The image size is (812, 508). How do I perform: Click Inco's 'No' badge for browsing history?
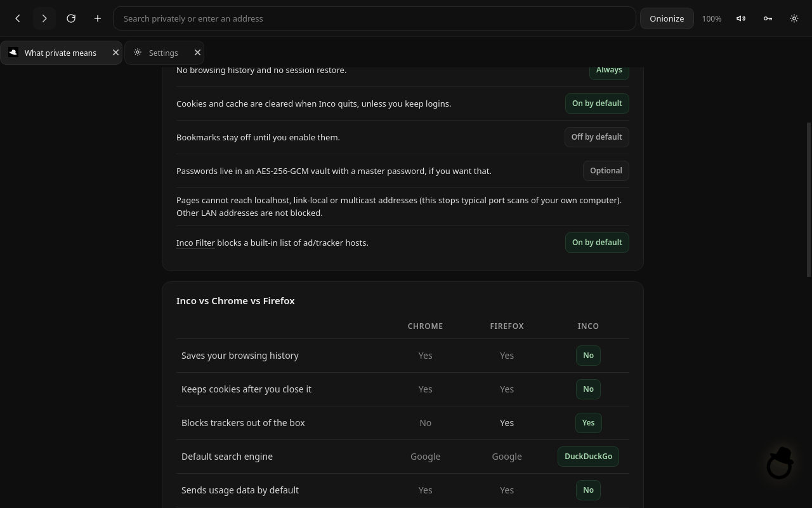588,356
